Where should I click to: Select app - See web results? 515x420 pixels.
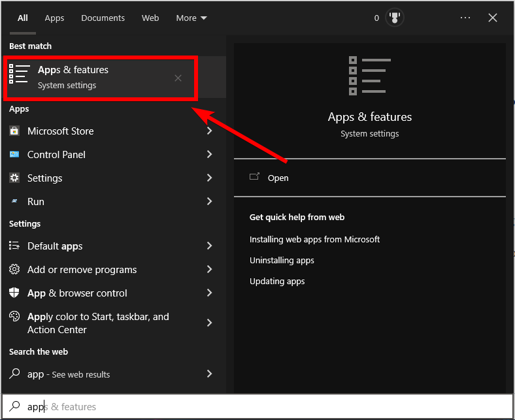[114, 374]
